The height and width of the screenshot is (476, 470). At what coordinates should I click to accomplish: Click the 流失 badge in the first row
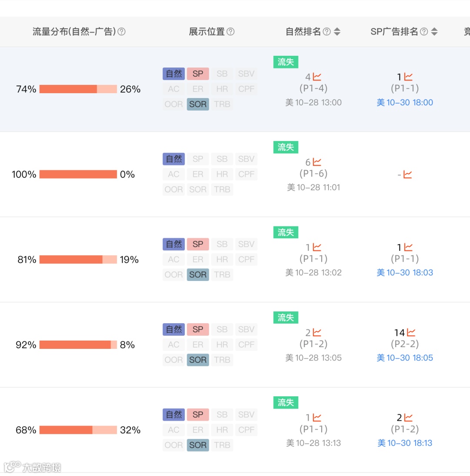[x=285, y=62]
